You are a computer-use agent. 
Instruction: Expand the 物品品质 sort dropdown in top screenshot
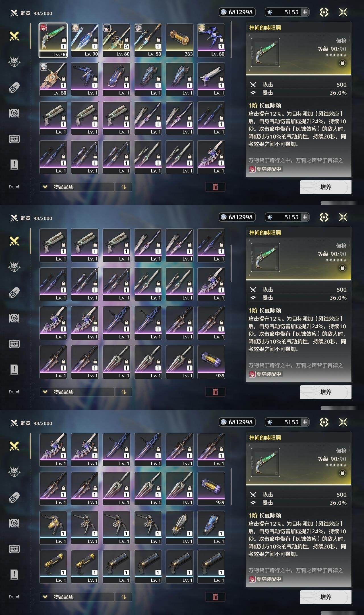click(77, 187)
